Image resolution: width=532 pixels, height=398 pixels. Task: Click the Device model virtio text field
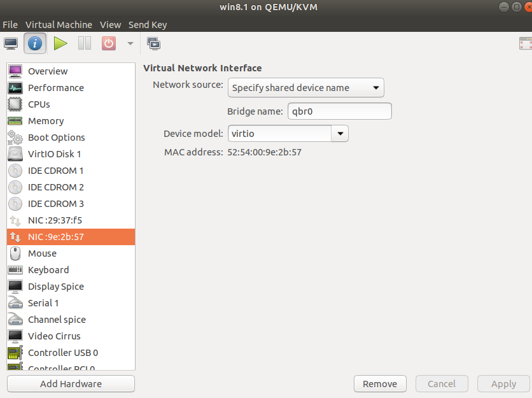click(280, 134)
